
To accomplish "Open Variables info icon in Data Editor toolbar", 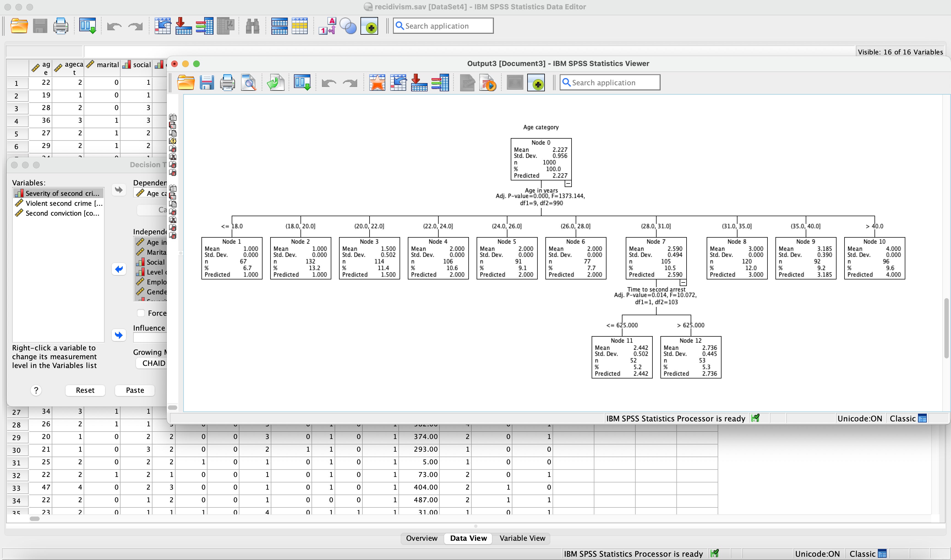I will pyautogui.click(x=204, y=26).
